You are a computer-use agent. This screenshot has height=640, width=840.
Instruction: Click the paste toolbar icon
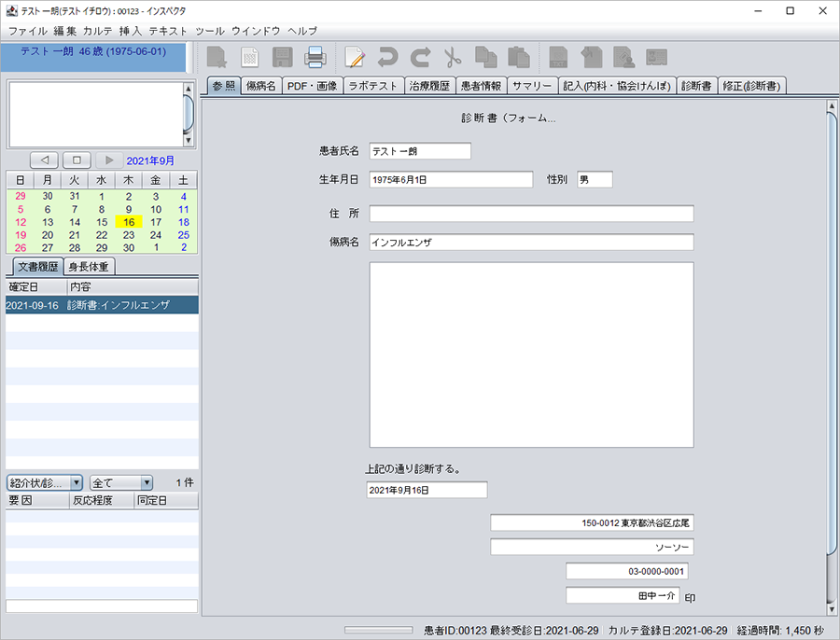click(x=518, y=57)
